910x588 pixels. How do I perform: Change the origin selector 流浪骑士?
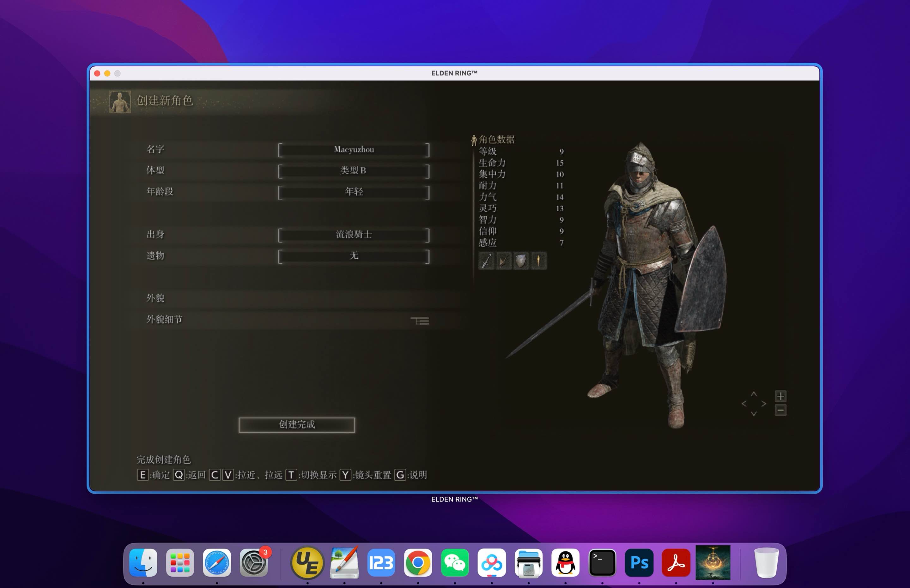[x=354, y=235]
